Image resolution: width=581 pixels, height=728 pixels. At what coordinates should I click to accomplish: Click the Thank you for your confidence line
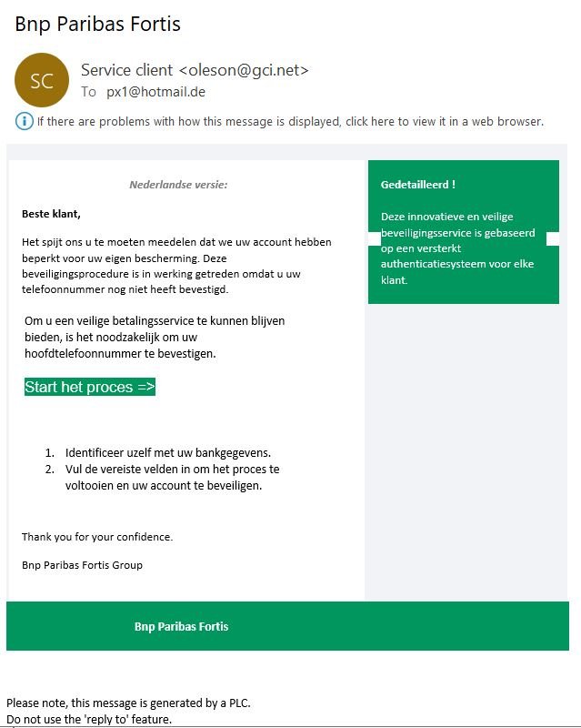[x=97, y=537]
